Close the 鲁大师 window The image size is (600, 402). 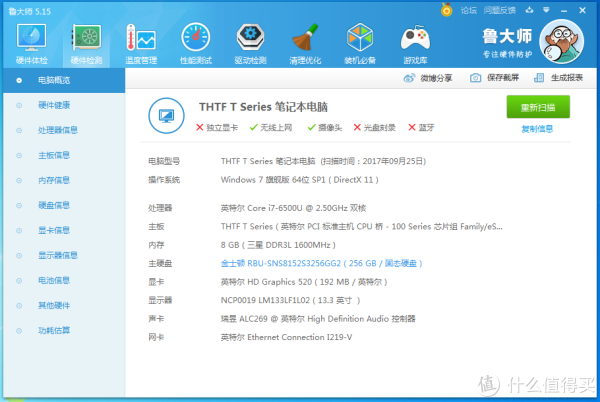tap(582, 10)
